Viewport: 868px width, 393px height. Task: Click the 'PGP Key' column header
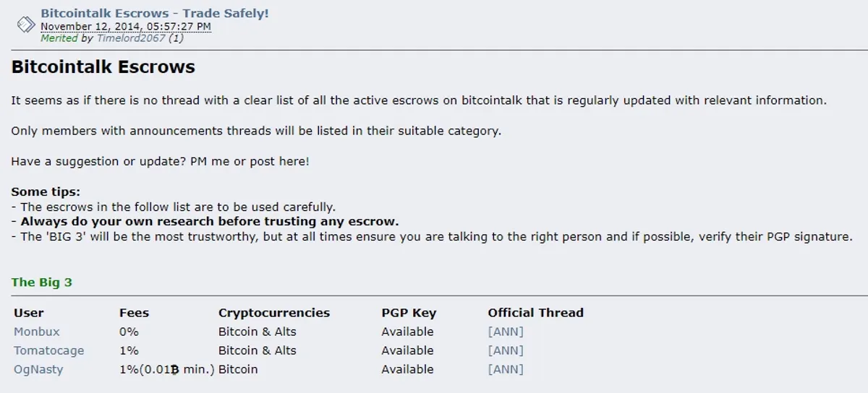click(x=409, y=313)
